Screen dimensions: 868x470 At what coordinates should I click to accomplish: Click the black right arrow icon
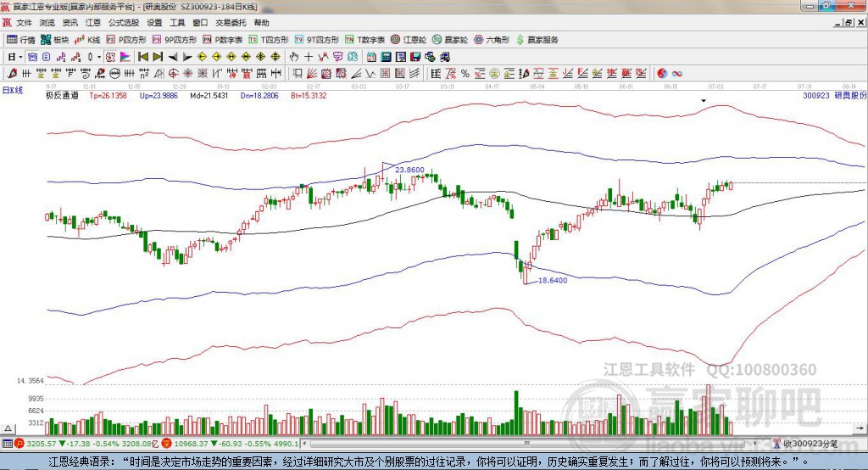187,57
